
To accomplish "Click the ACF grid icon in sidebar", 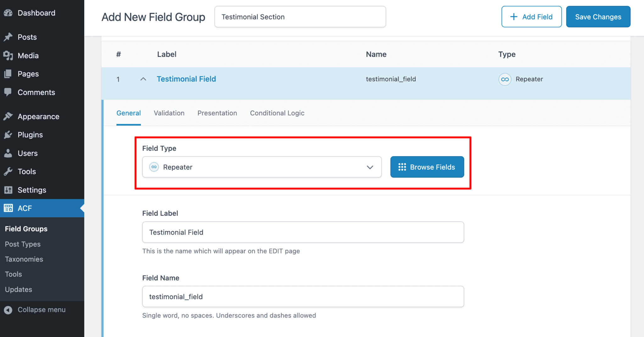I will click(8, 208).
